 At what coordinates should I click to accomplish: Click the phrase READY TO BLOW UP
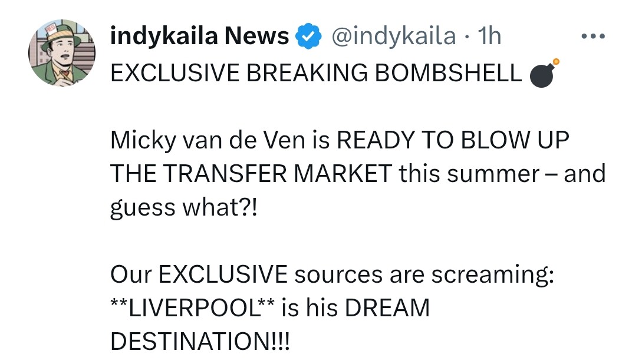click(453, 141)
